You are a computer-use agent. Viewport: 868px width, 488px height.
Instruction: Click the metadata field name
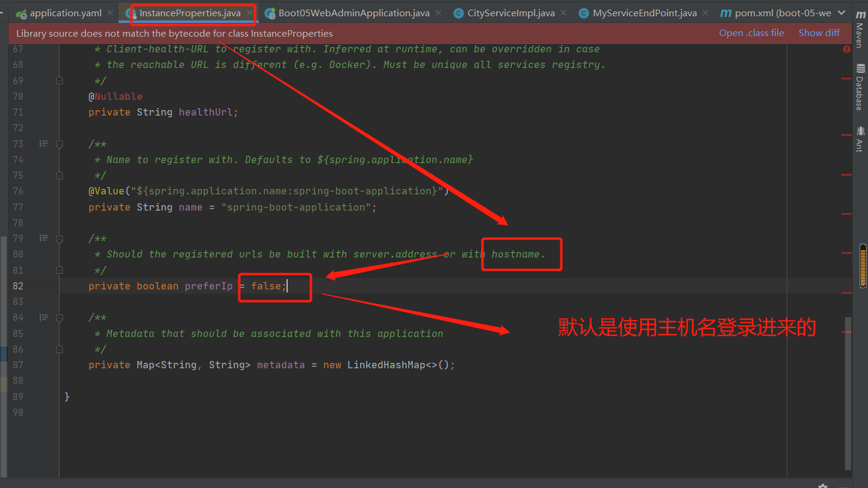click(x=281, y=365)
